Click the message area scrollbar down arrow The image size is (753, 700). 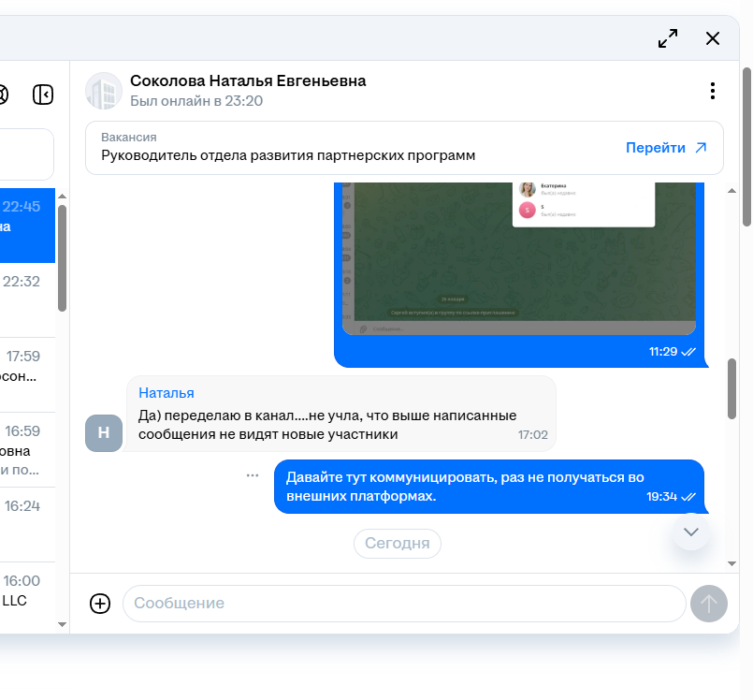click(x=731, y=564)
